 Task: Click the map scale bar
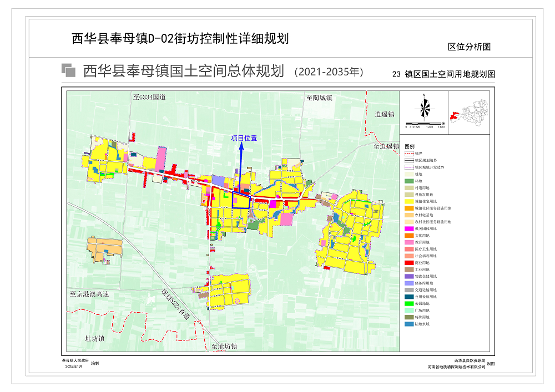point(425,124)
